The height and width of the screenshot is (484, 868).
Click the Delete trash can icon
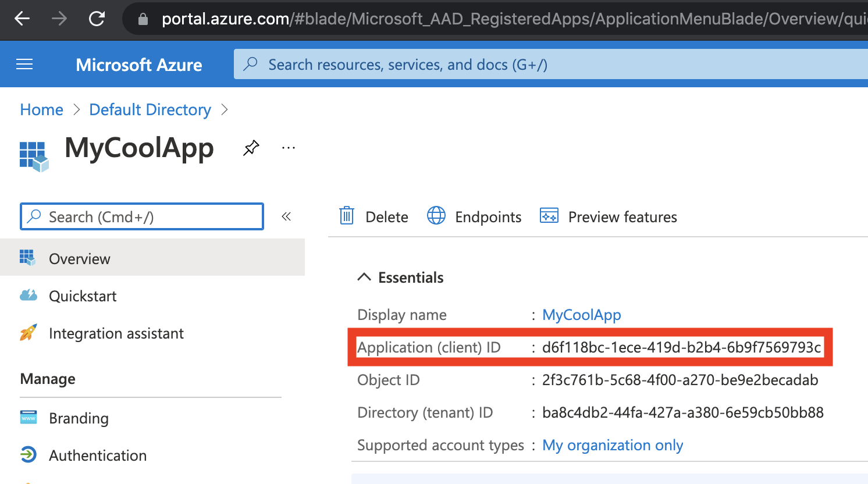tap(346, 216)
